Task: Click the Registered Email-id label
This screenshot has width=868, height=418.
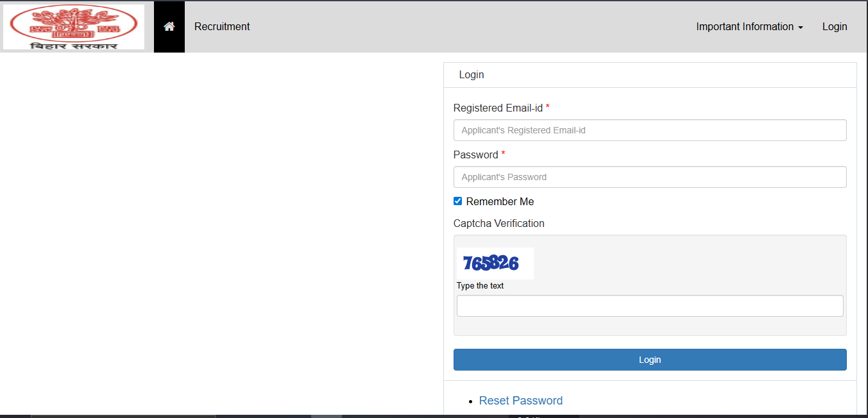Action: 498,108
